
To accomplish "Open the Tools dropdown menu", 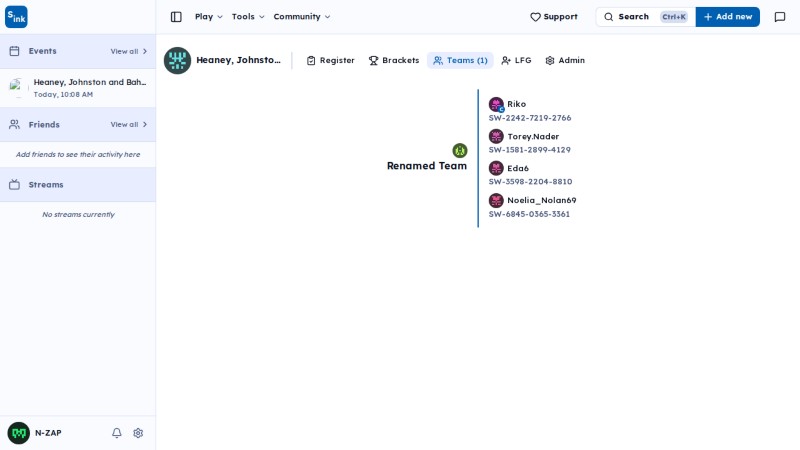I will (248, 17).
